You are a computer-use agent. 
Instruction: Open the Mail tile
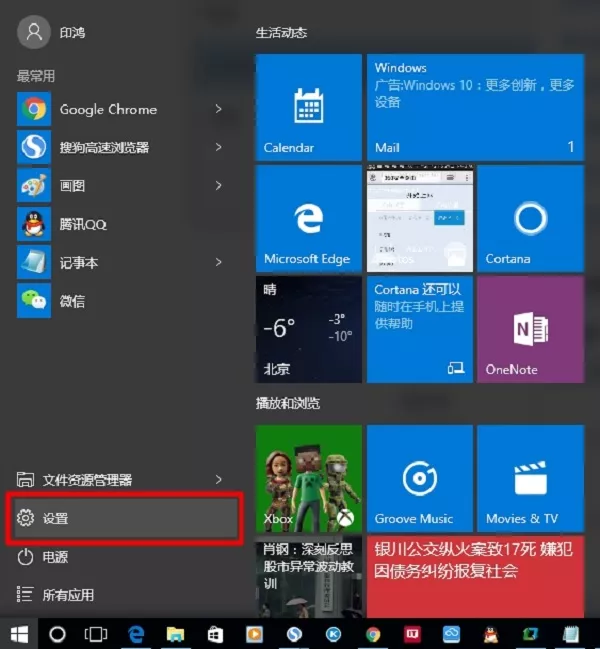click(475, 107)
